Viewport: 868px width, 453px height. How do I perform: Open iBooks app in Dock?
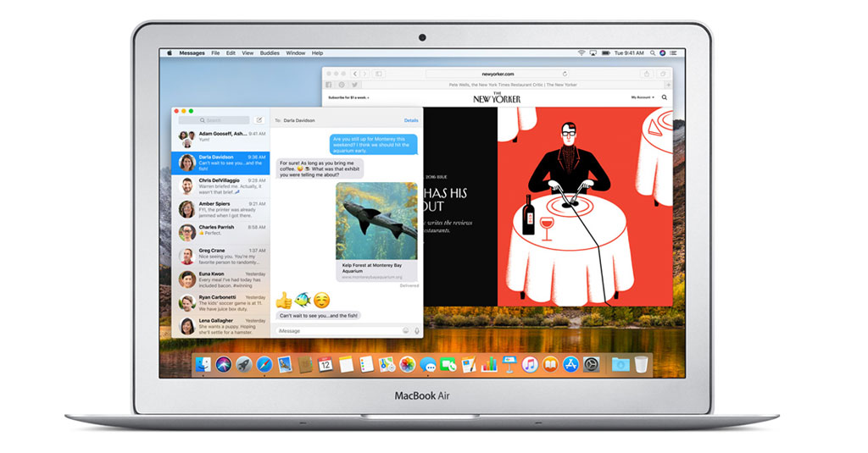(550, 364)
